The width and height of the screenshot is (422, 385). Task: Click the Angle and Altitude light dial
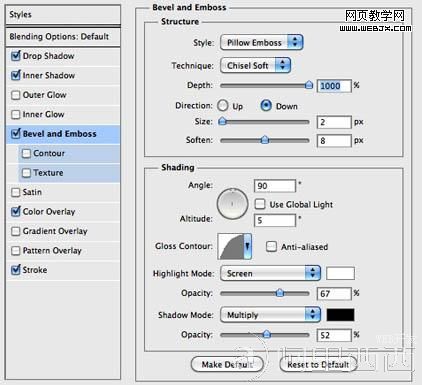click(x=232, y=204)
